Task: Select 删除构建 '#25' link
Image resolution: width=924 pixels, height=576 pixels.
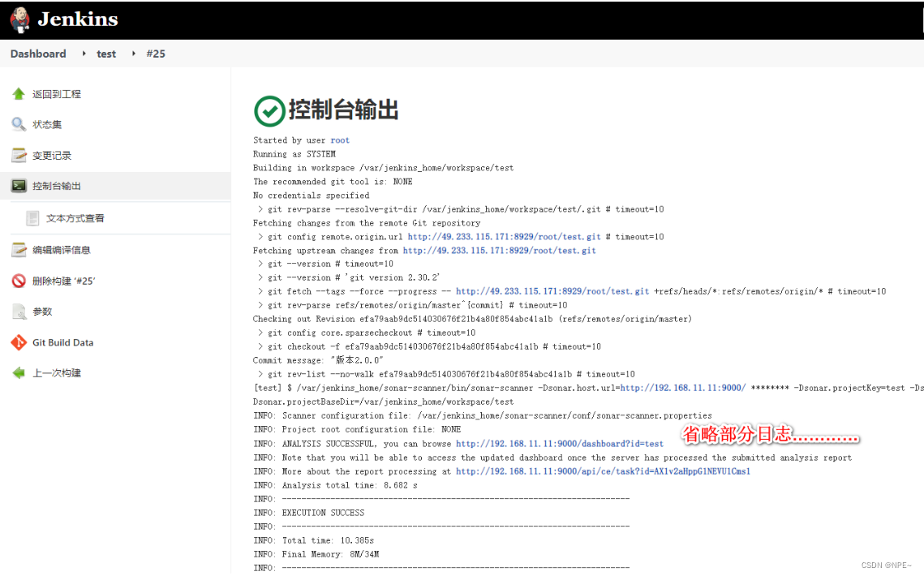Action: pos(63,282)
